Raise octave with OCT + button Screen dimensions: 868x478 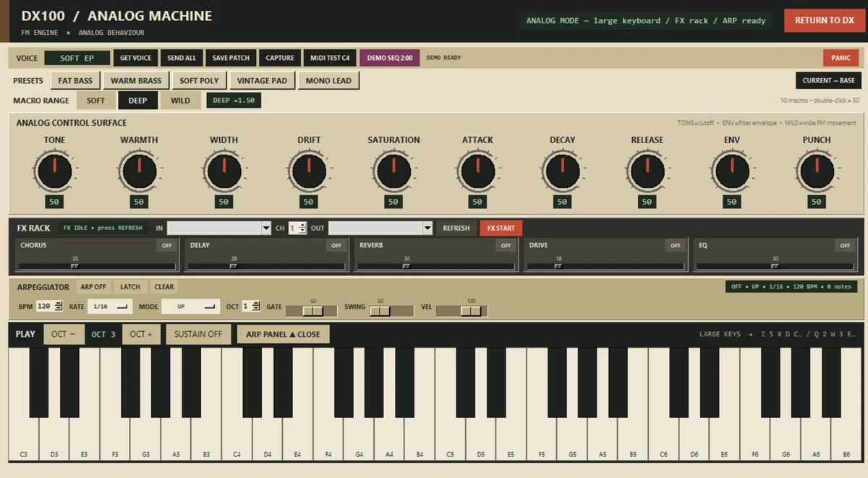pyautogui.click(x=141, y=334)
